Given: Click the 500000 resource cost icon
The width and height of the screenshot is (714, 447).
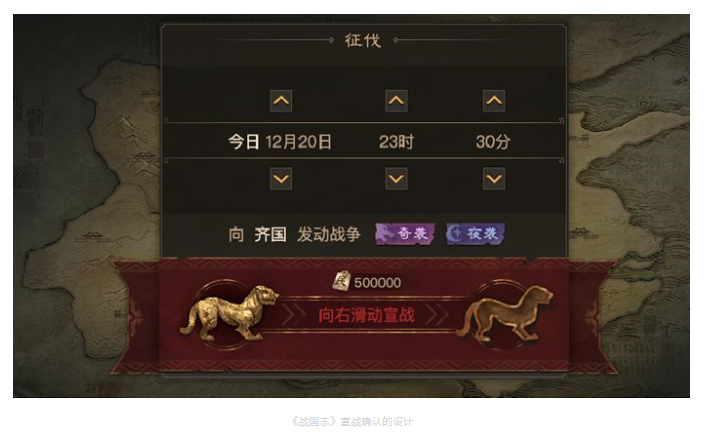Looking at the screenshot, I should 342,281.
